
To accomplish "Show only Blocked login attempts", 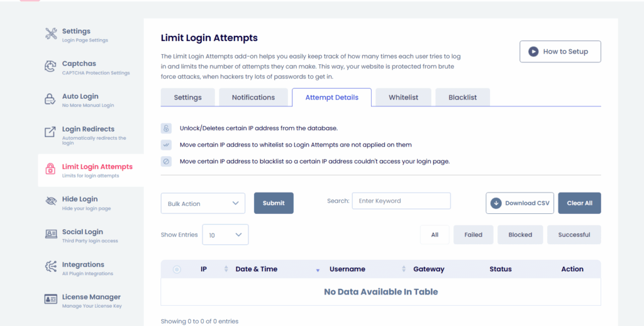I will (x=520, y=235).
